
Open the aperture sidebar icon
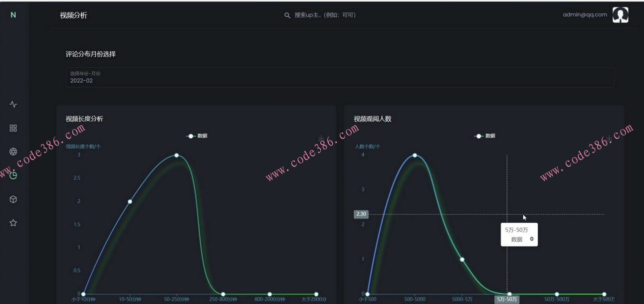(13, 152)
